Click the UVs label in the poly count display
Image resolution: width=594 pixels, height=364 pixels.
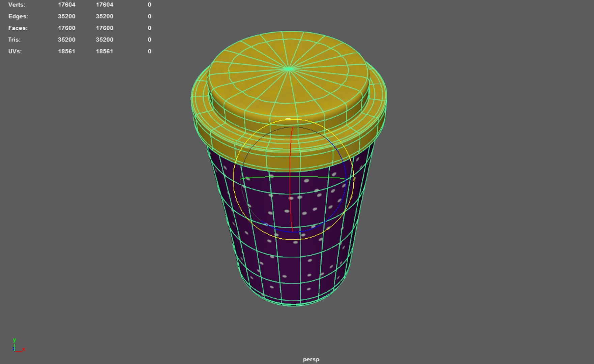pos(15,51)
